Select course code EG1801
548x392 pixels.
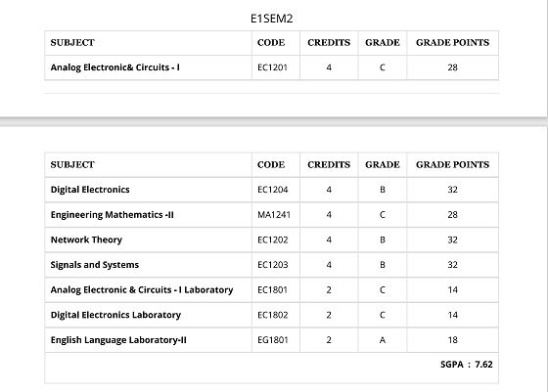click(273, 340)
